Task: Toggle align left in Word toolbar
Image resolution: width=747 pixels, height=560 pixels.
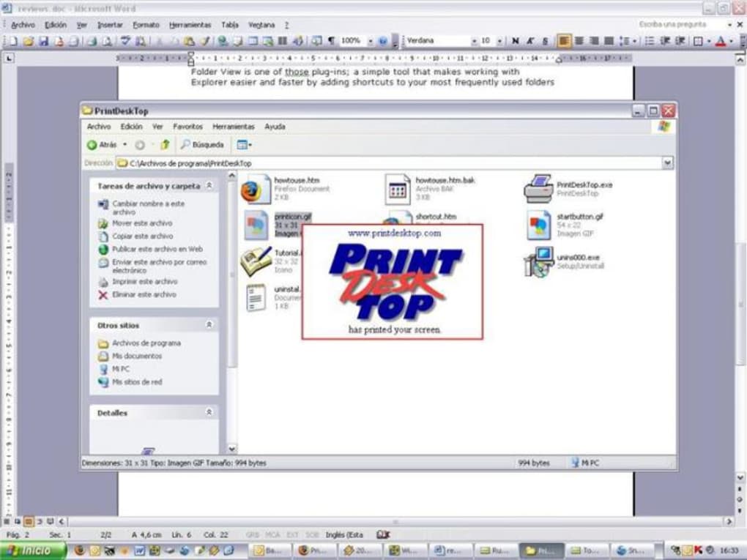Action: click(564, 42)
